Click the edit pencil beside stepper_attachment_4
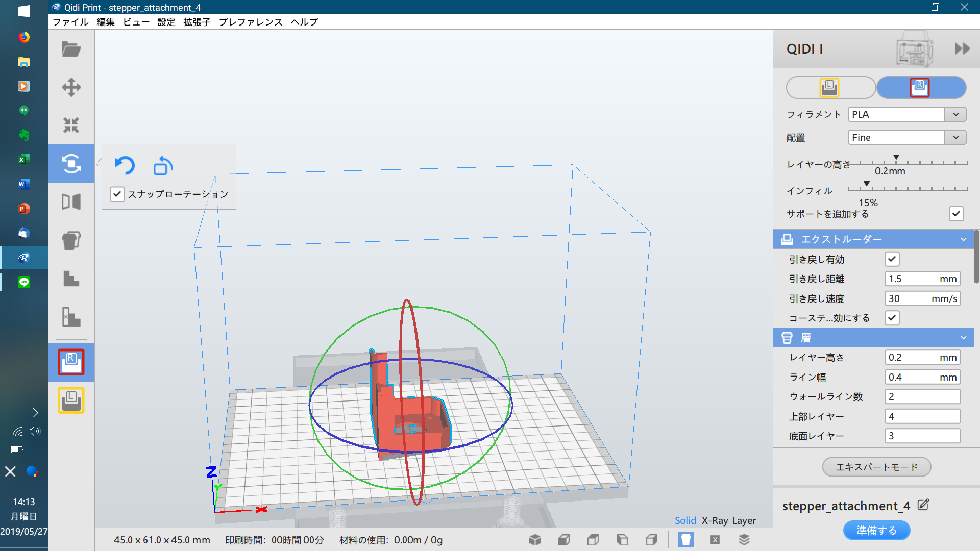The image size is (980, 551). coord(923,505)
